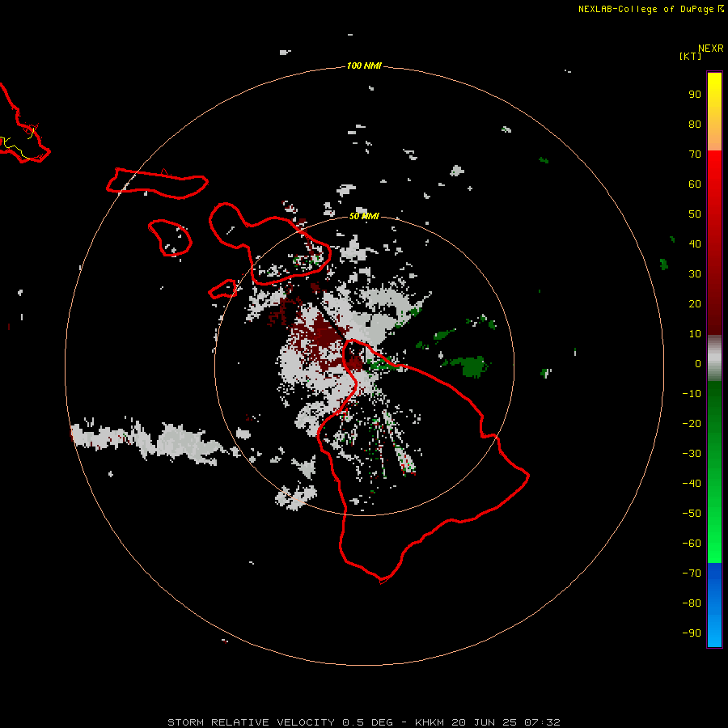The width and height of the screenshot is (728, 728).
Task: Click the 30 value on velocity scale
Action: [695, 274]
